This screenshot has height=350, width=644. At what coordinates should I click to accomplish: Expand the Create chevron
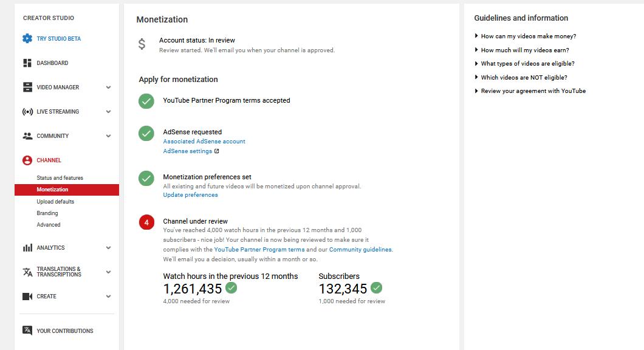pos(108,296)
